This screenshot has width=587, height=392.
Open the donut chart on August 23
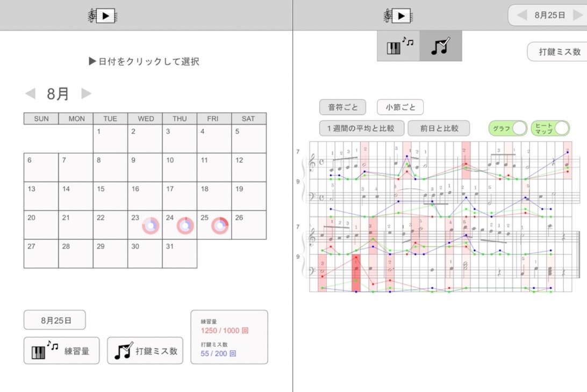click(x=151, y=226)
